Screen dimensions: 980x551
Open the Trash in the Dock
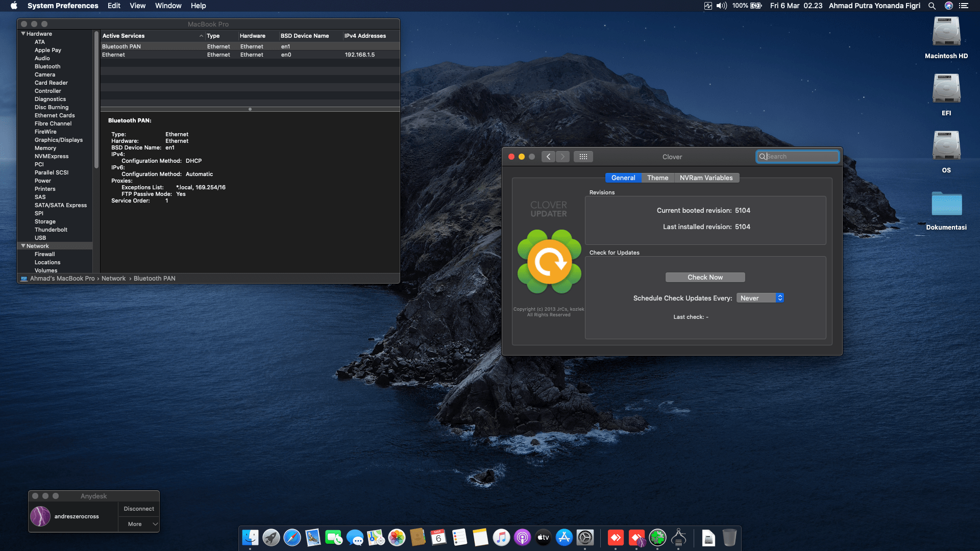729,537
